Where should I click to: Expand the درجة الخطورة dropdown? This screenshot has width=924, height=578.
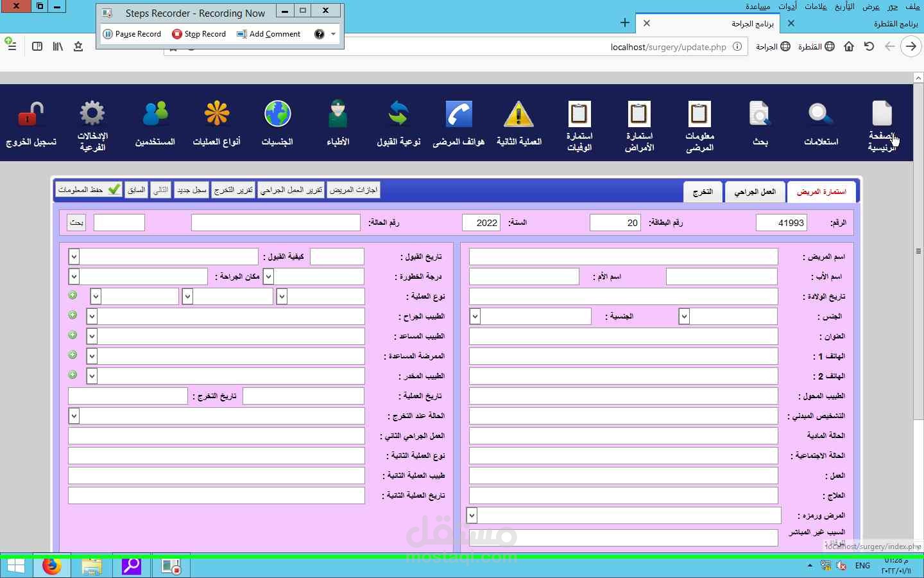268,277
